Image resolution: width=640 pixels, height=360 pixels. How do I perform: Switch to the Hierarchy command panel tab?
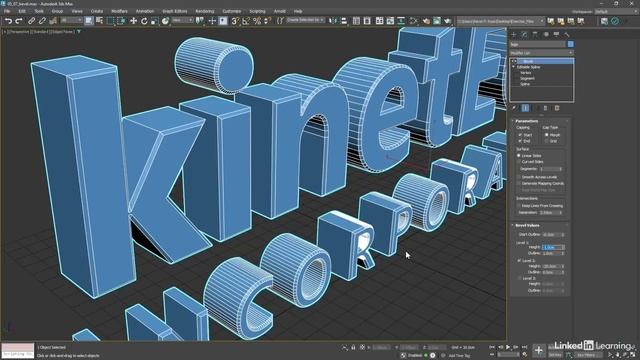pyautogui.click(x=535, y=34)
